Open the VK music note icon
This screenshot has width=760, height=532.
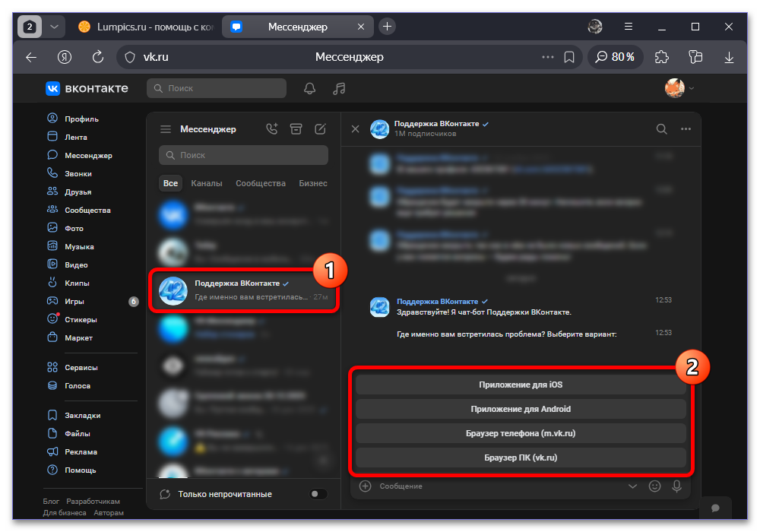point(339,88)
